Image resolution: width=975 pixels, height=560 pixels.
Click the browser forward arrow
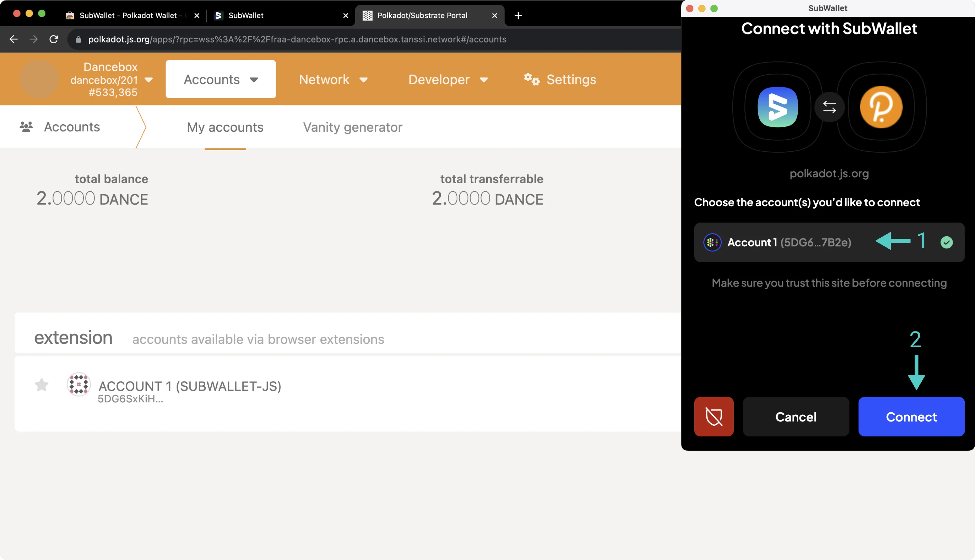[x=34, y=39]
